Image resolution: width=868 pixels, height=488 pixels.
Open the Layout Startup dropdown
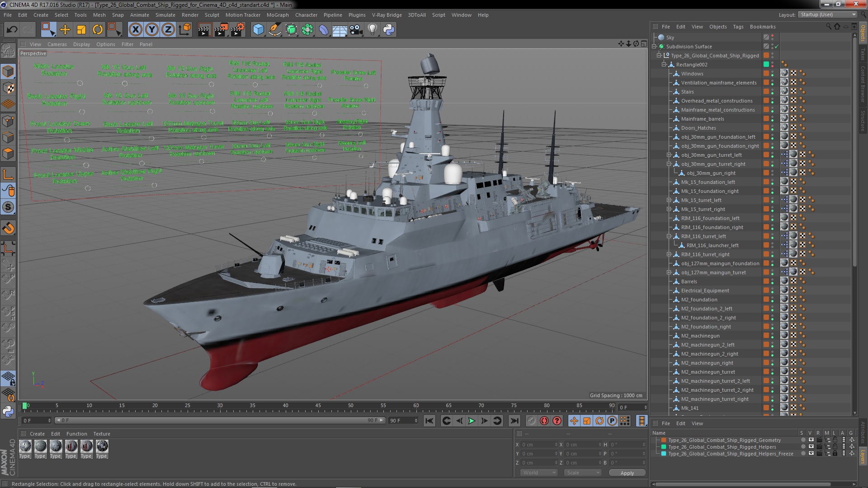(827, 14)
